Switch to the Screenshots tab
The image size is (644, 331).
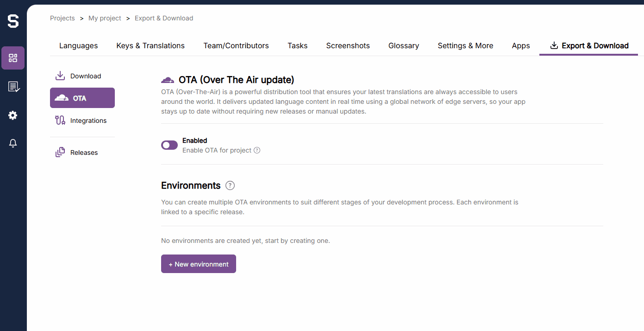[x=348, y=45]
